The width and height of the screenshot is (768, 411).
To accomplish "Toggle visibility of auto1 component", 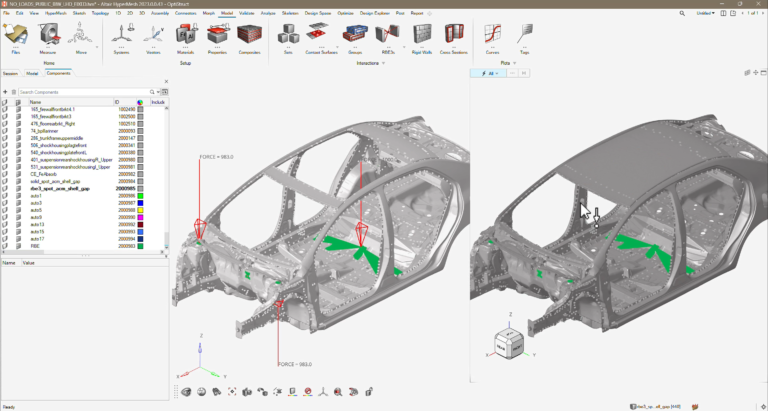I will pyautogui.click(x=4, y=196).
